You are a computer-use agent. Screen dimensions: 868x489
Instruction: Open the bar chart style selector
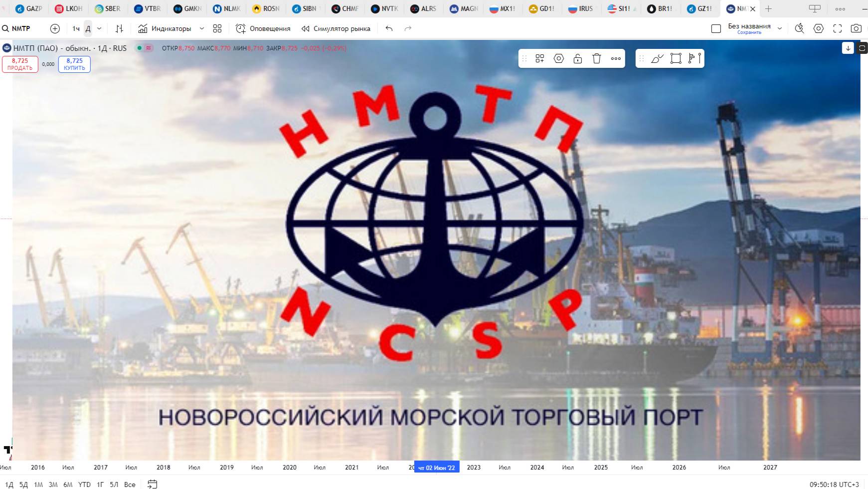pos(119,28)
